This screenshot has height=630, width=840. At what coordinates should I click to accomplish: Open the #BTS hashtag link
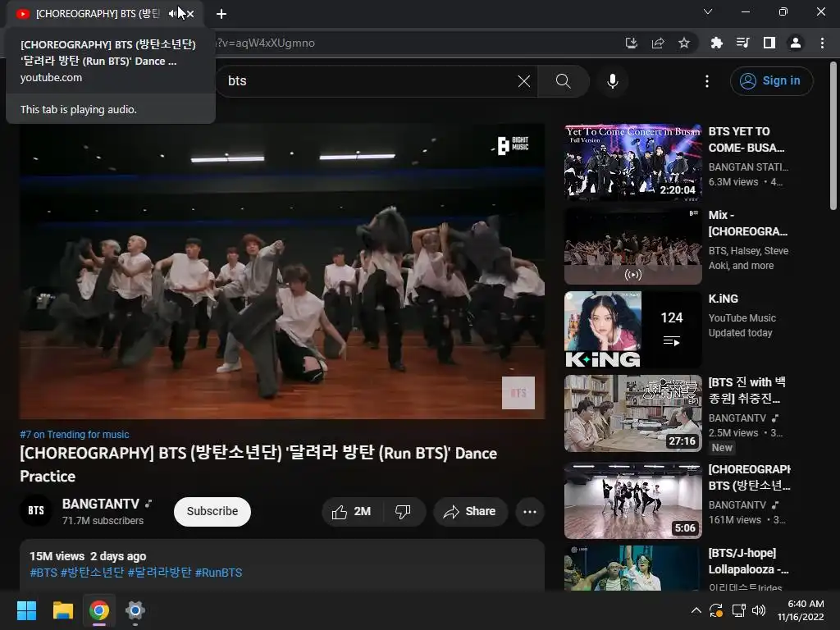click(x=43, y=573)
